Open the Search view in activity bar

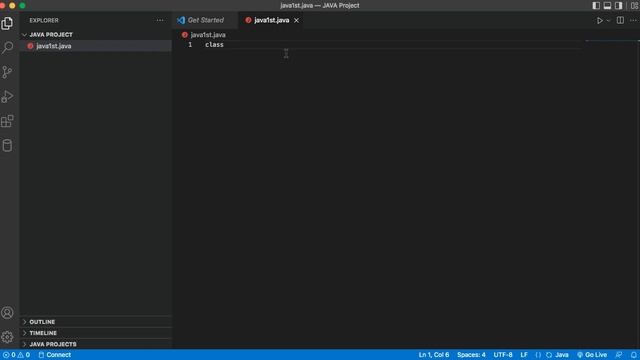point(7,47)
